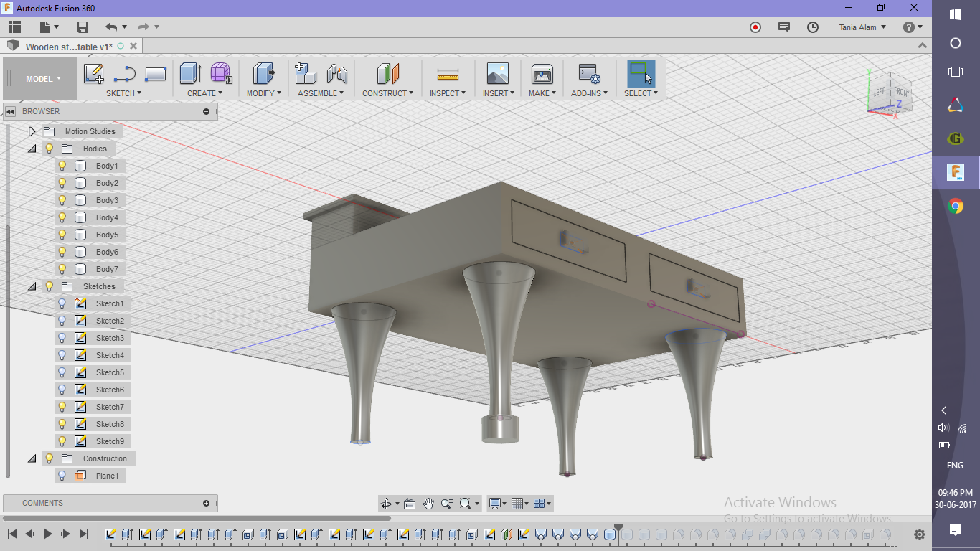Viewport: 980px width, 551px height.
Task: Collapse the Construction folder
Action: click(32, 458)
